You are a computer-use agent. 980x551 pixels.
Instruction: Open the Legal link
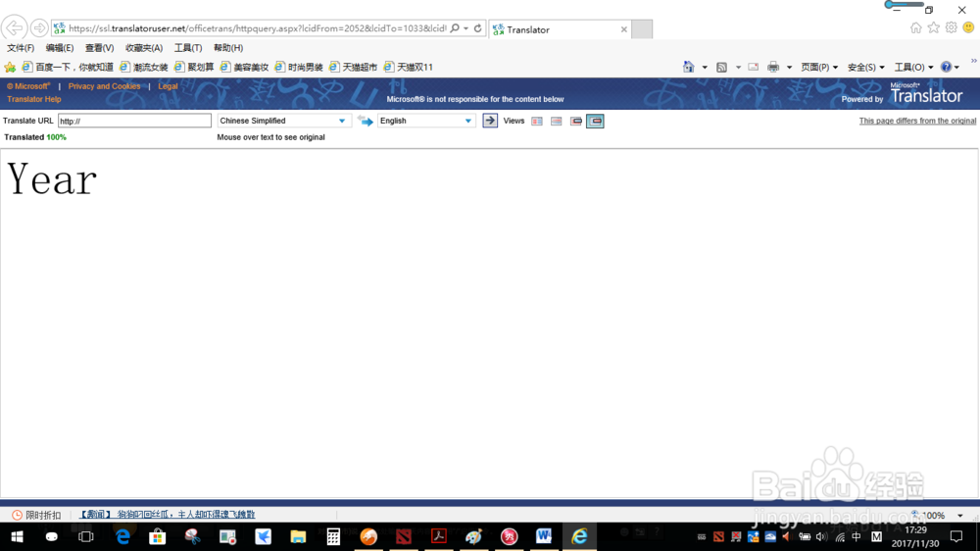(x=168, y=86)
